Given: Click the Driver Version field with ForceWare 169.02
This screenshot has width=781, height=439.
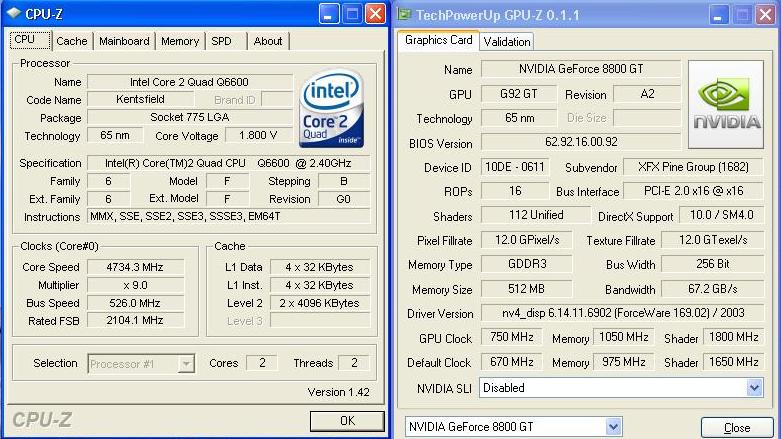Looking at the screenshot, I should coord(623,312).
